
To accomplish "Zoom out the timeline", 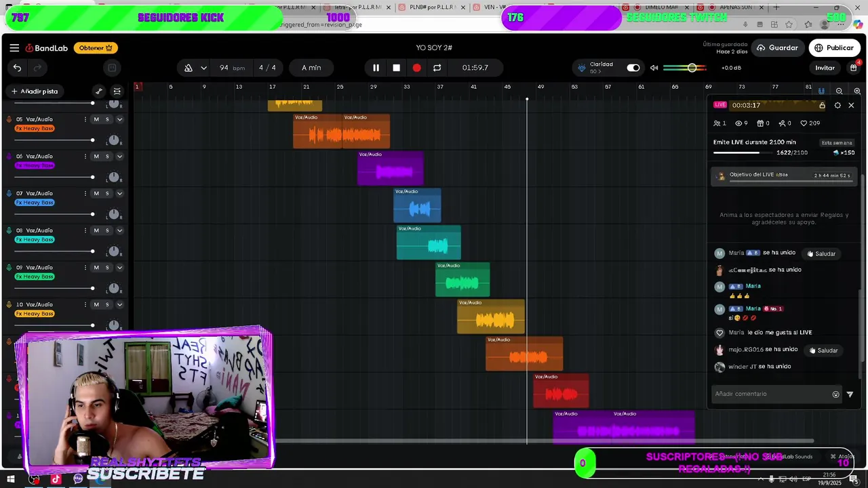I will click(x=839, y=91).
